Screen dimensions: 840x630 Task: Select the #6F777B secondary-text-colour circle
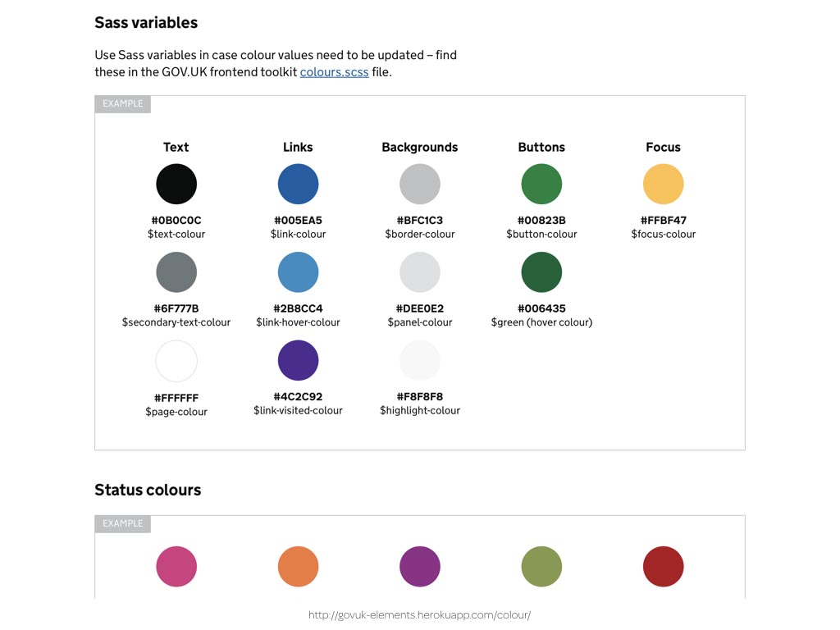point(176,272)
